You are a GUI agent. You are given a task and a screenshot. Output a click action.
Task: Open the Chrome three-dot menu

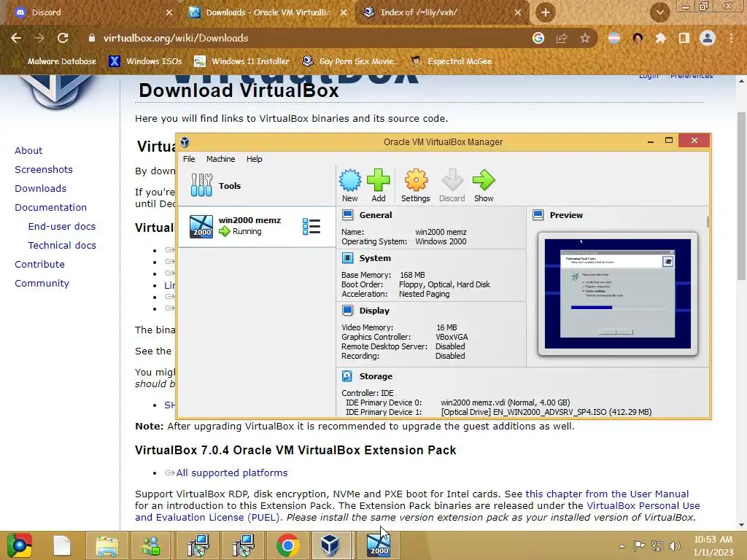(731, 38)
